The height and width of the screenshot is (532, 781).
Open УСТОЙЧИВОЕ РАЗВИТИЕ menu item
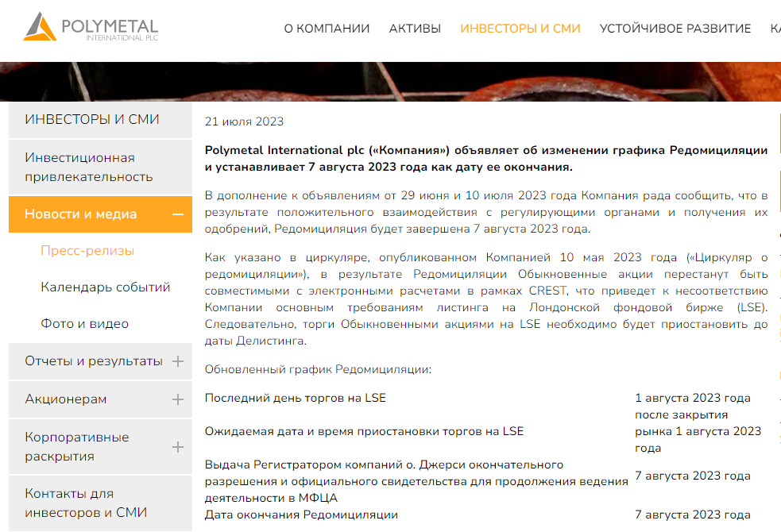[675, 29]
